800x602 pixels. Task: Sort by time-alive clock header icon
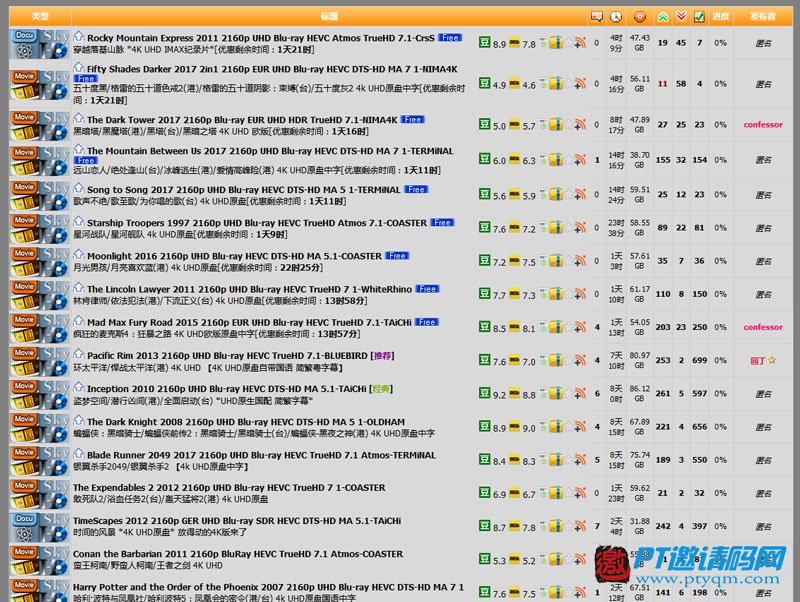pos(616,16)
